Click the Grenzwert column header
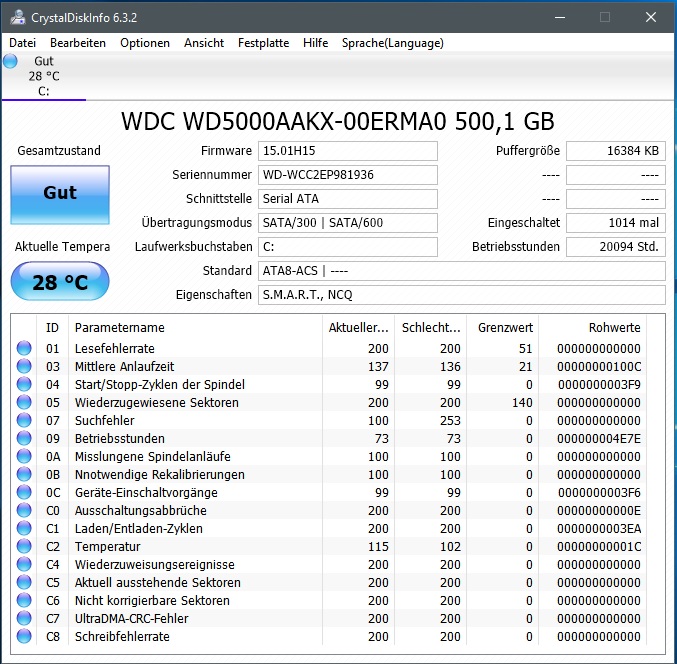The height and width of the screenshot is (664, 677). tap(503, 328)
